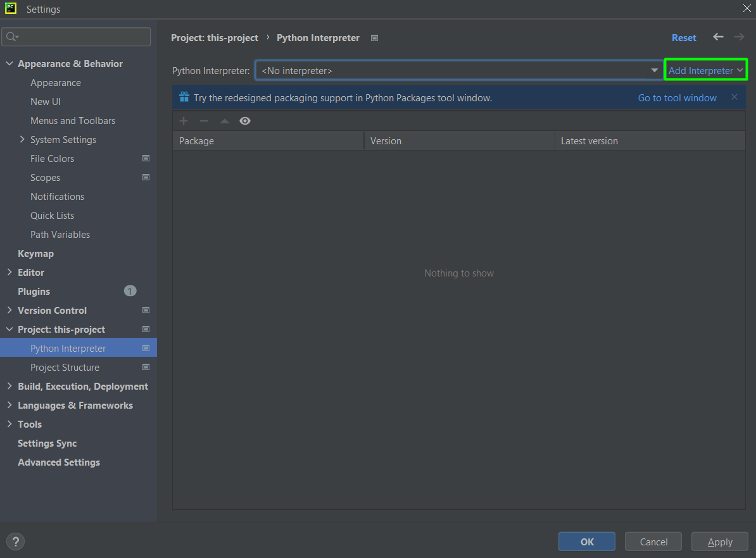Click the project icon beside Python Interpreter in the sidebar
Image resolution: width=756 pixels, height=558 pixels.
pos(146,348)
